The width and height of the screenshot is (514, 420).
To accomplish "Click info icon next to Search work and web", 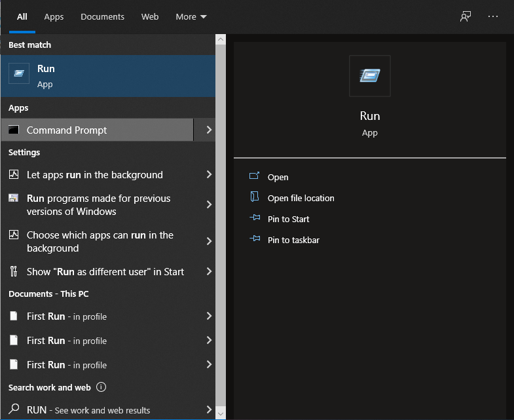I will (101, 387).
